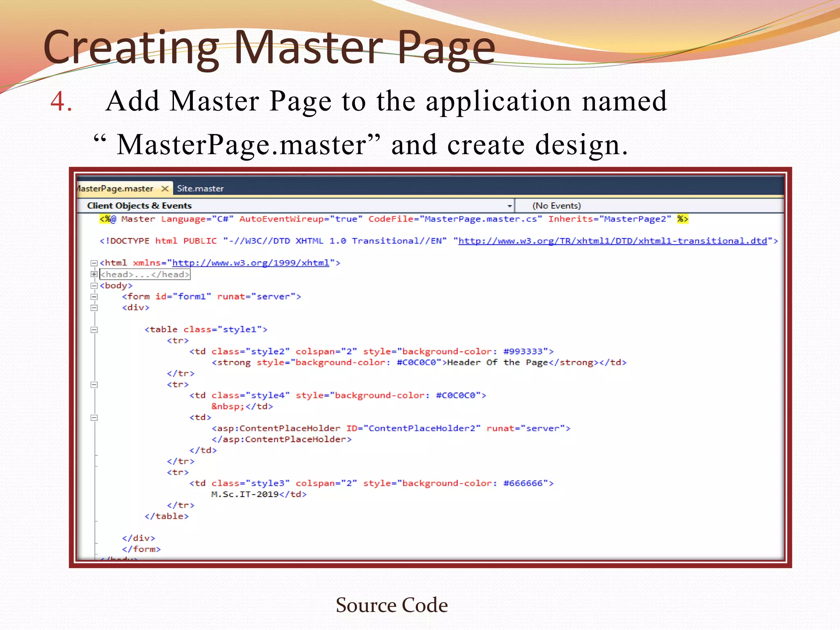Screen dimensions: 840x630
Task: Click the Master Language directive line
Action: click(394, 219)
